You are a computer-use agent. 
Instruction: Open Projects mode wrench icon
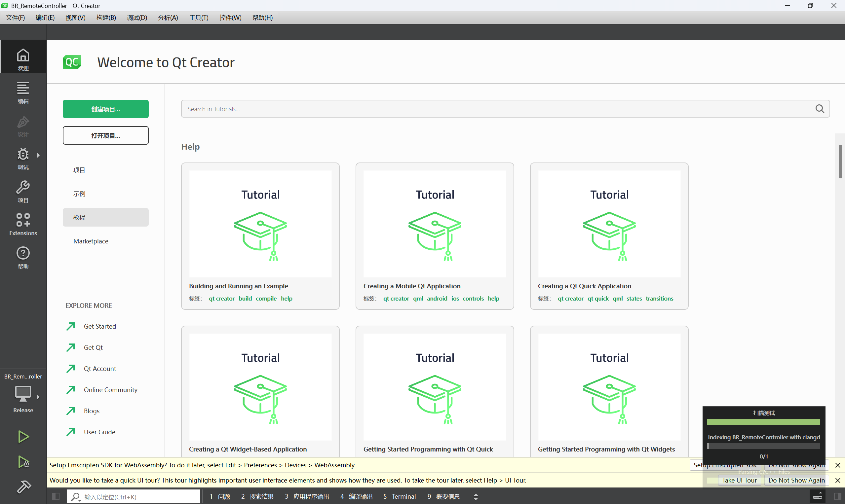click(x=23, y=191)
